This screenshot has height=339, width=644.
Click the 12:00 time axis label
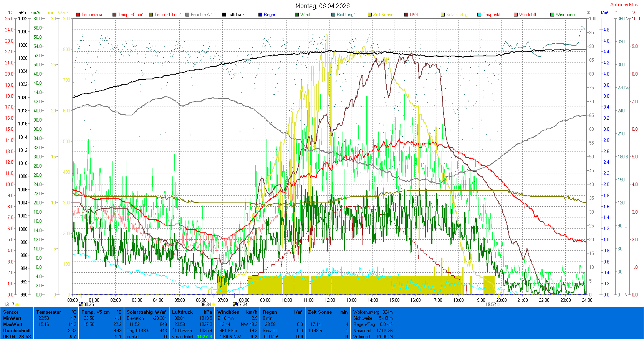(x=329, y=300)
